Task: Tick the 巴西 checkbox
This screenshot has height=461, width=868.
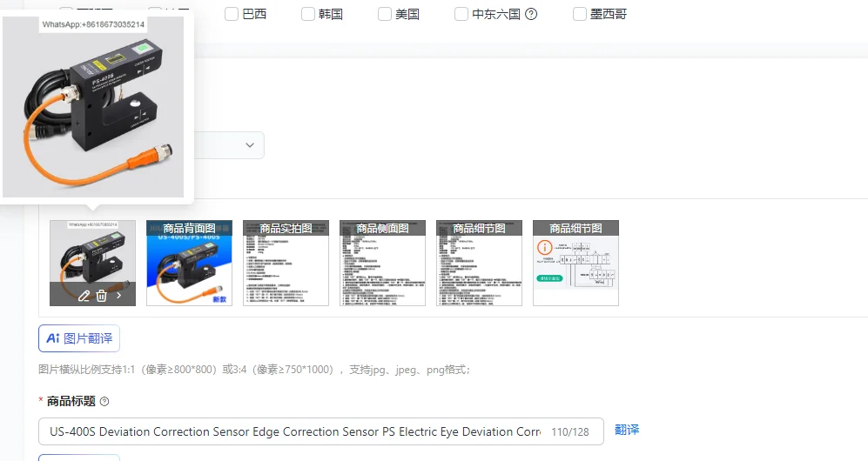Action: coord(232,14)
